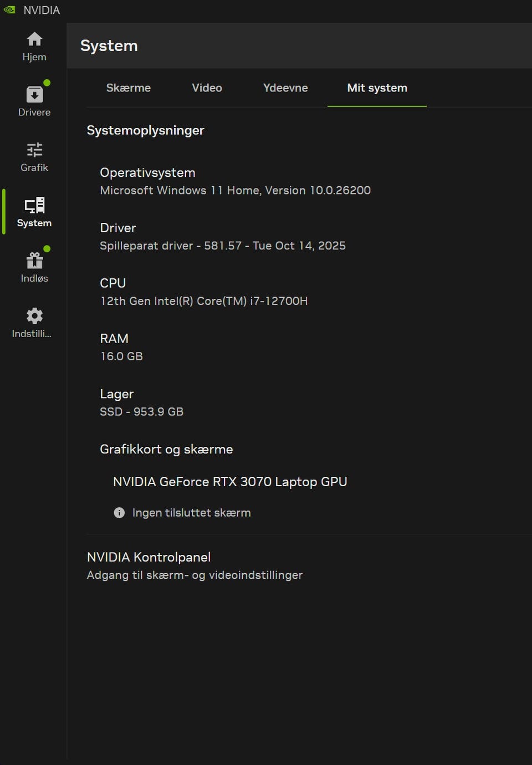The width and height of the screenshot is (532, 765).
Task: Click the Systemoplysninger heading
Action: click(145, 130)
